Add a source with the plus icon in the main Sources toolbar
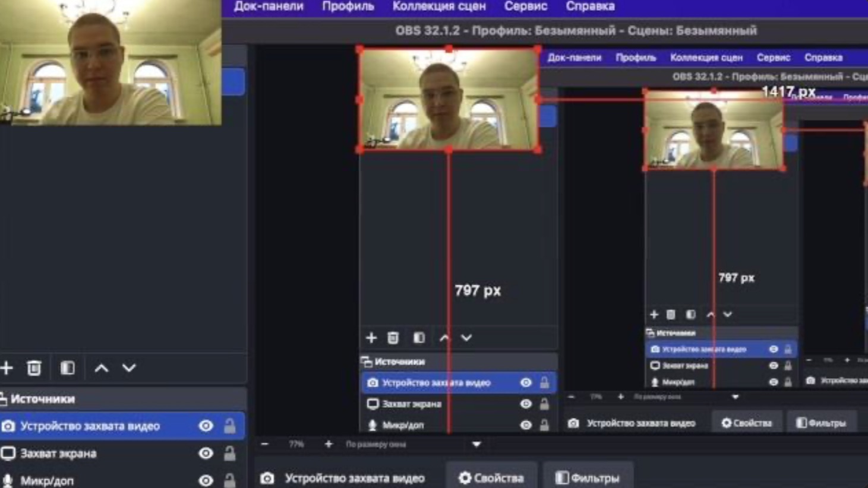Viewport: 868px width, 488px height. point(7,368)
